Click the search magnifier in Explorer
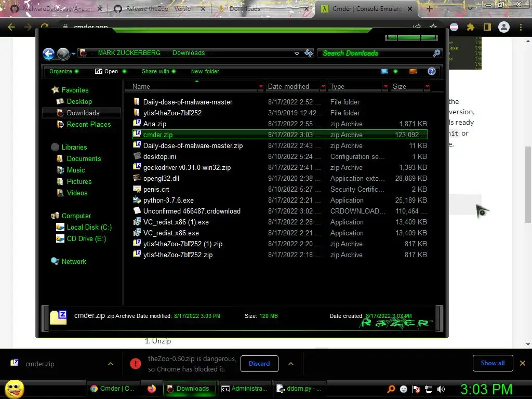The image size is (532, 399). 436,53
